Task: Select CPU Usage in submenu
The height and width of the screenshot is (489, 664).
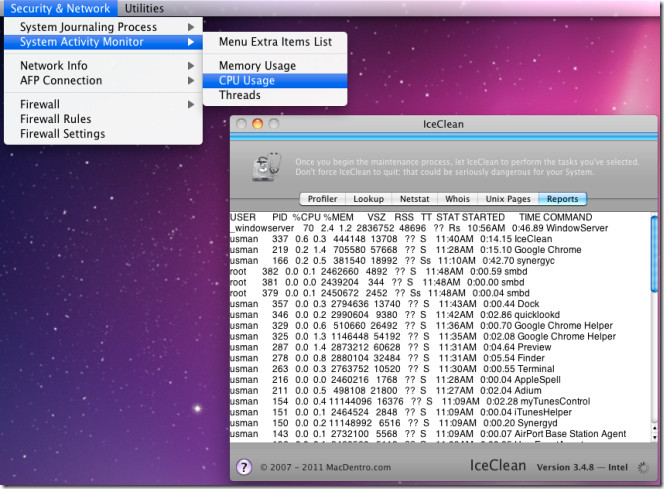Action: 275,80
